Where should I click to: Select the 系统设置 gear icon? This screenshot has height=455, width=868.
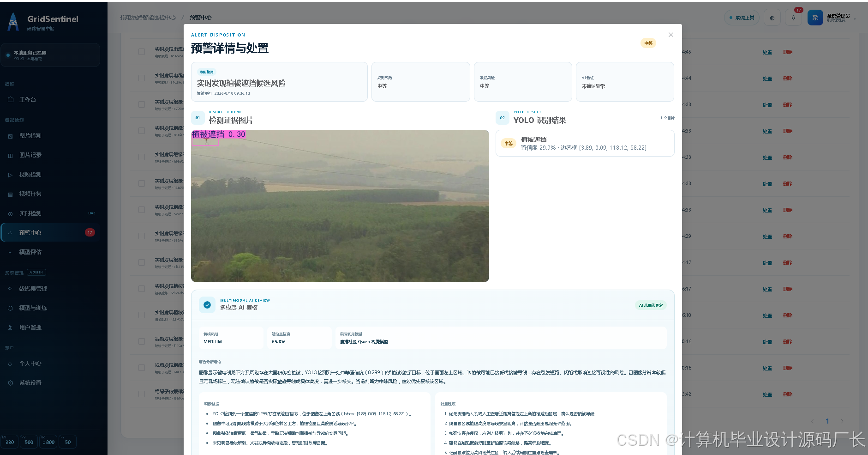[11, 383]
